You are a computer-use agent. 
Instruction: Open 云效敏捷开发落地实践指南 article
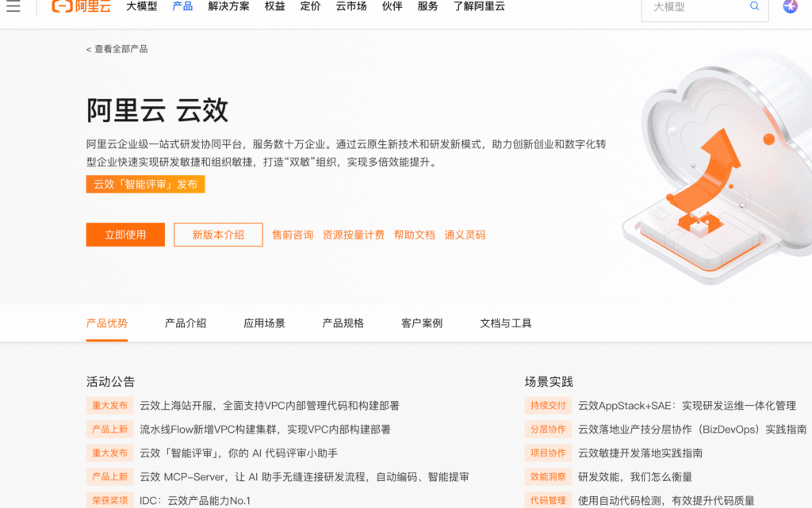(640, 453)
